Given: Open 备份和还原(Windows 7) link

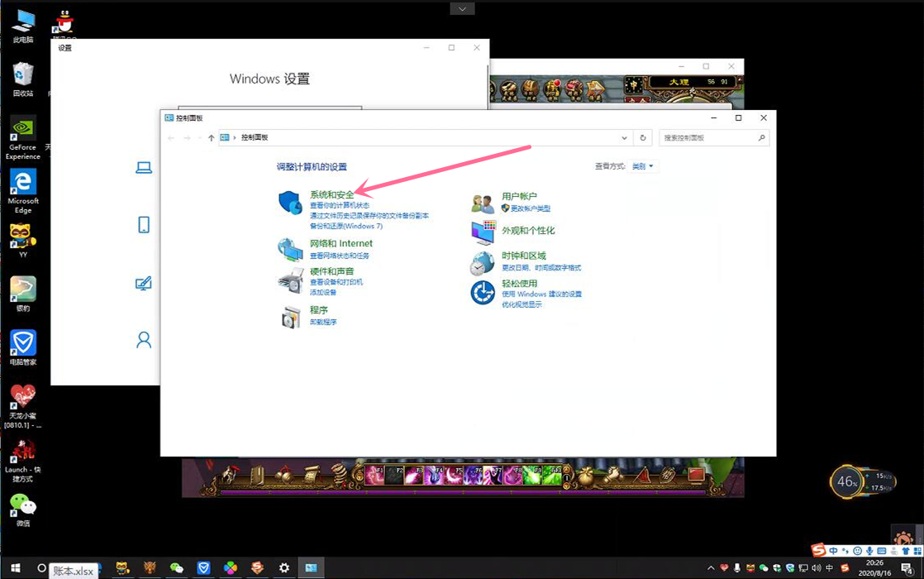Looking at the screenshot, I should tap(346, 226).
